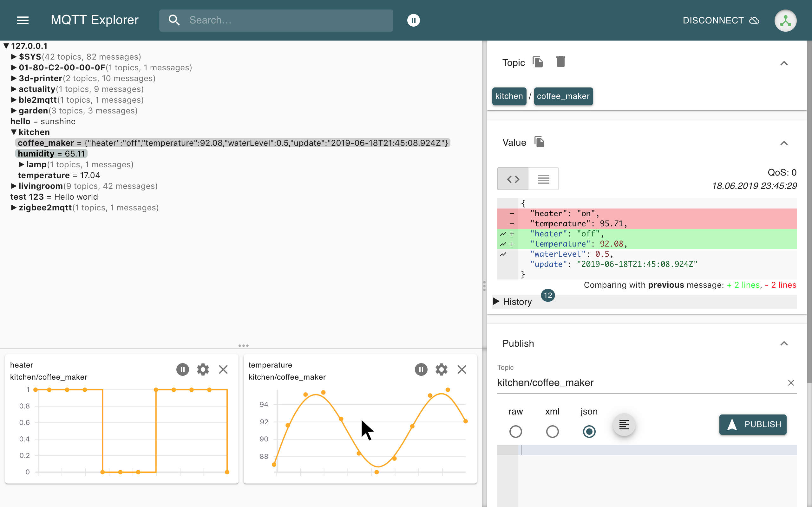Image resolution: width=812 pixels, height=507 pixels.
Task: Select the json payload format
Action: click(x=589, y=432)
